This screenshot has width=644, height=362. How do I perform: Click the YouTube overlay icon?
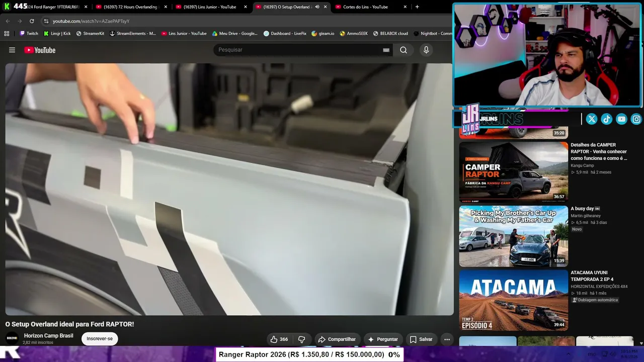[x=622, y=119]
